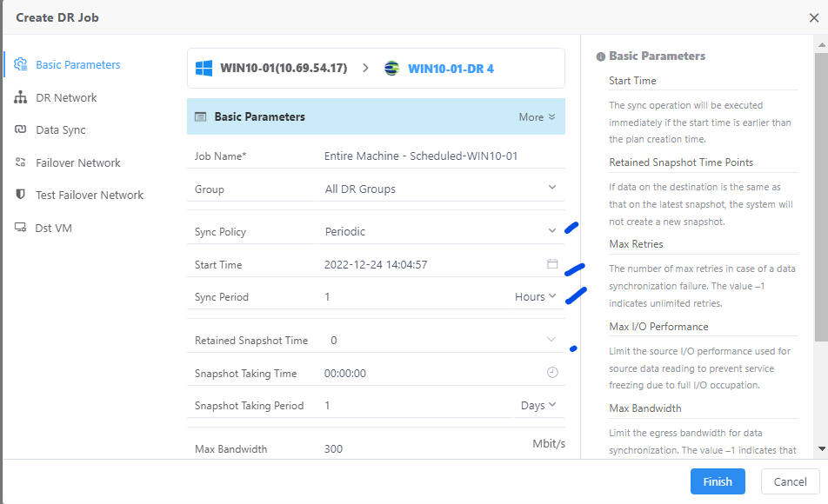
Task: Open the Sync Policy Periodic dropdown
Action: point(441,231)
